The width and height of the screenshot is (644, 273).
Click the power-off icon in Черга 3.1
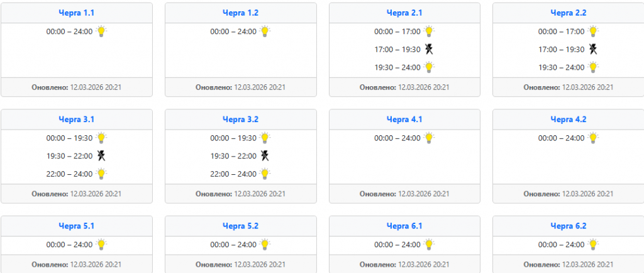click(101, 155)
